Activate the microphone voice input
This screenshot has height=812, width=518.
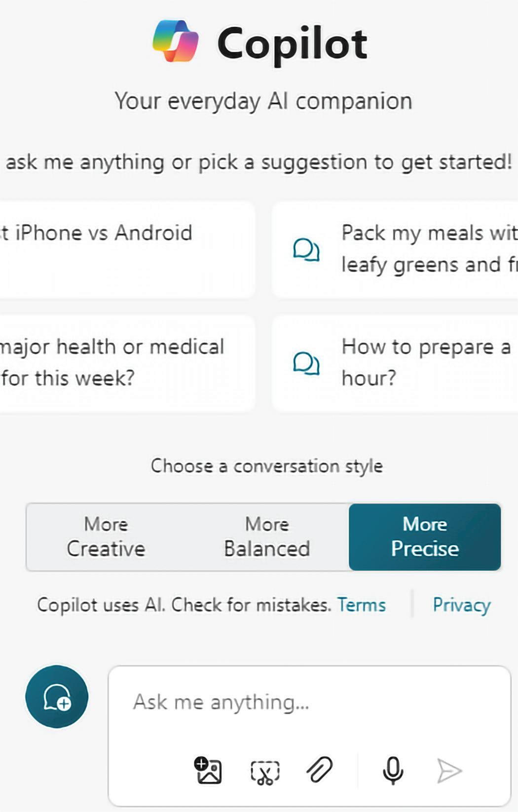(393, 770)
